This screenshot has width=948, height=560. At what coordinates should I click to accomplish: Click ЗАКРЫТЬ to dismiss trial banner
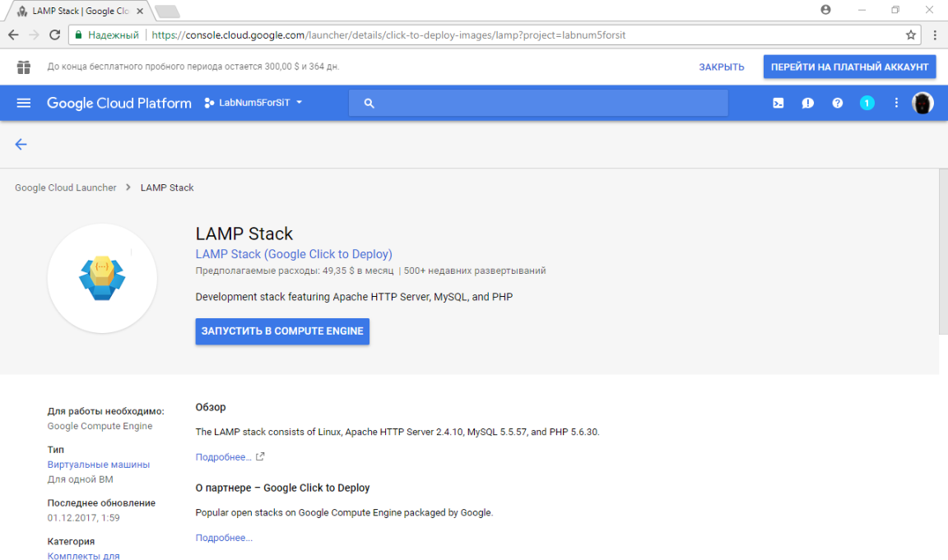pyautogui.click(x=721, y=67)
